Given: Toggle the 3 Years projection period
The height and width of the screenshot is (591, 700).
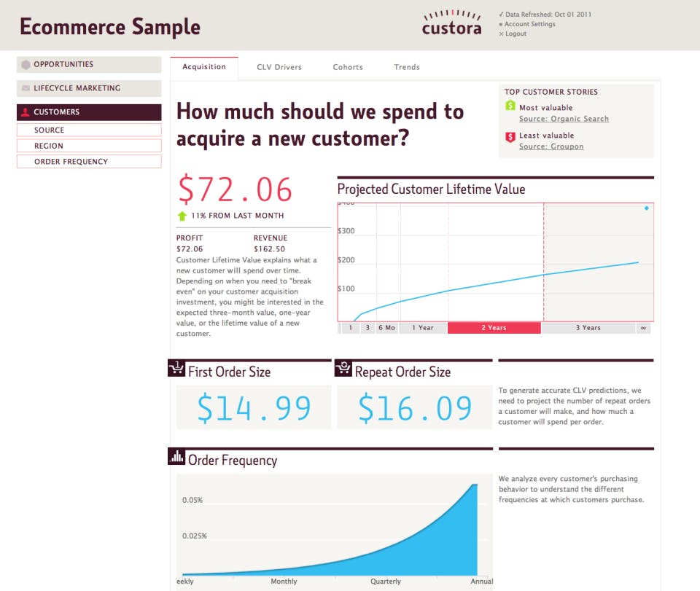Looking at the screenshot, I should (588, 327).
